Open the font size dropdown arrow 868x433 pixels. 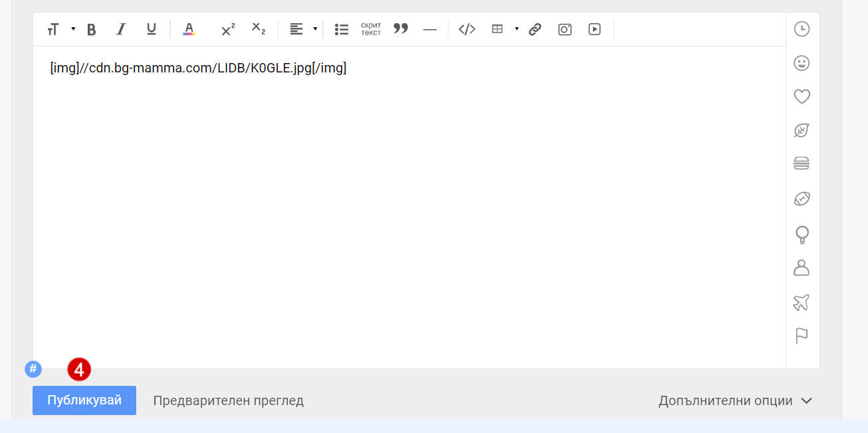coord(73,29)
